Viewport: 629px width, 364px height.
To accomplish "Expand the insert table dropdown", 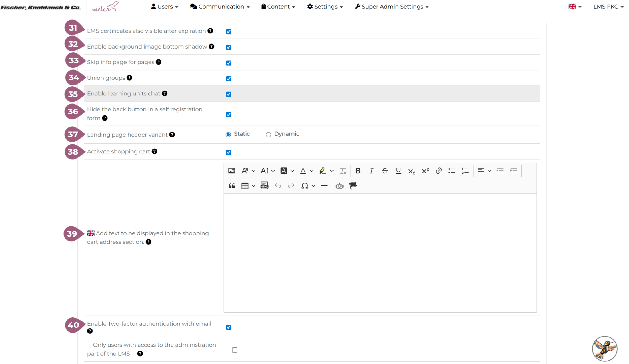I will click(253, 186).
